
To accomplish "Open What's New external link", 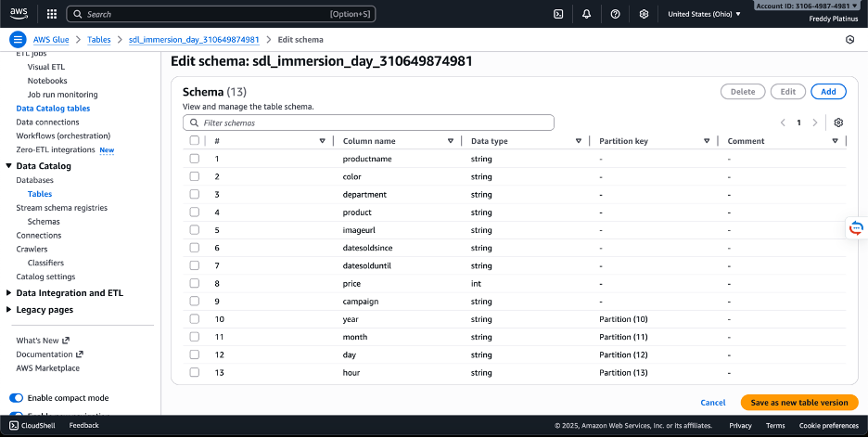I will (43, 341).
